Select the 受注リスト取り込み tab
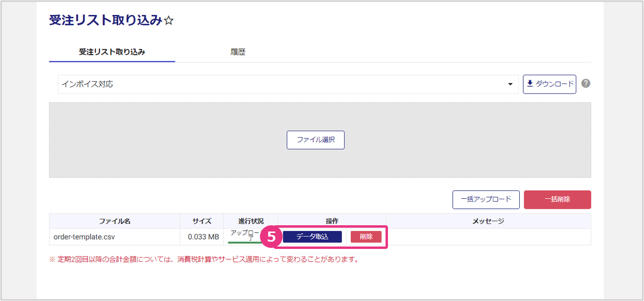The image size is (644, 301). coord(112,52)
